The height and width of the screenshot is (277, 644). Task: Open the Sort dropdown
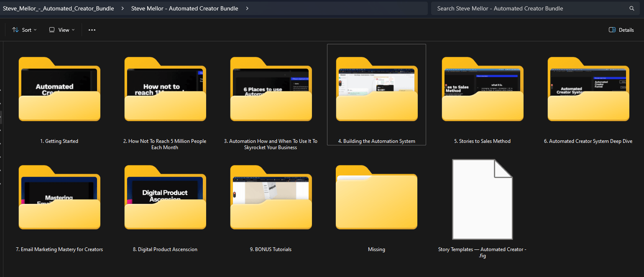point(24,30)
